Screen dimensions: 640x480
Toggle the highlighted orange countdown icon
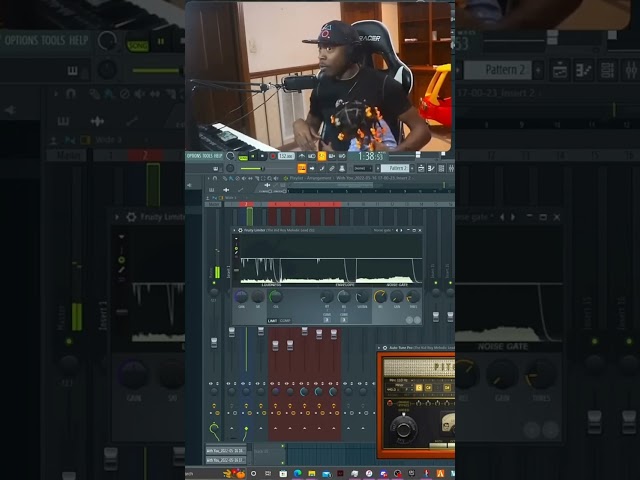pos(322,156)
